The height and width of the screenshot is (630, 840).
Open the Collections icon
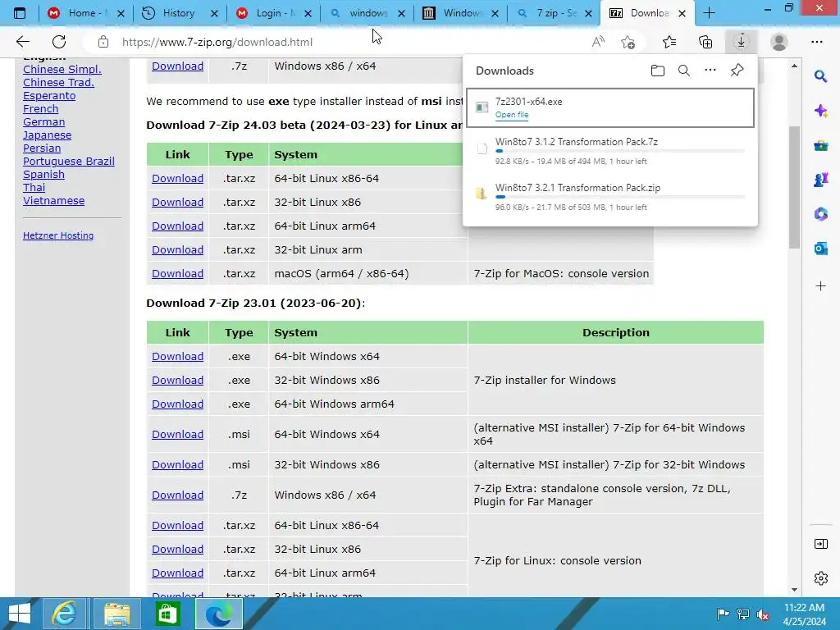705,42
